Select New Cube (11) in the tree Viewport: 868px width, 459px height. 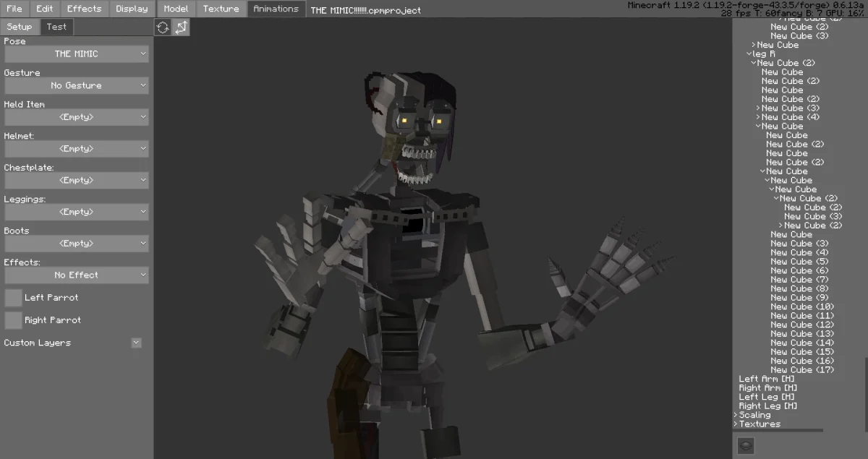click(802, 316)
